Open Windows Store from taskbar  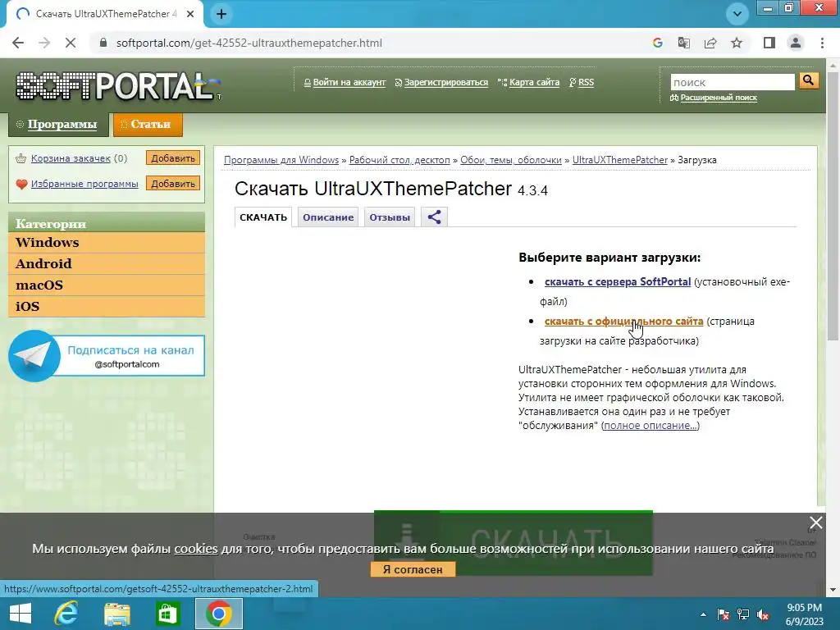click(x=167, y=614)
